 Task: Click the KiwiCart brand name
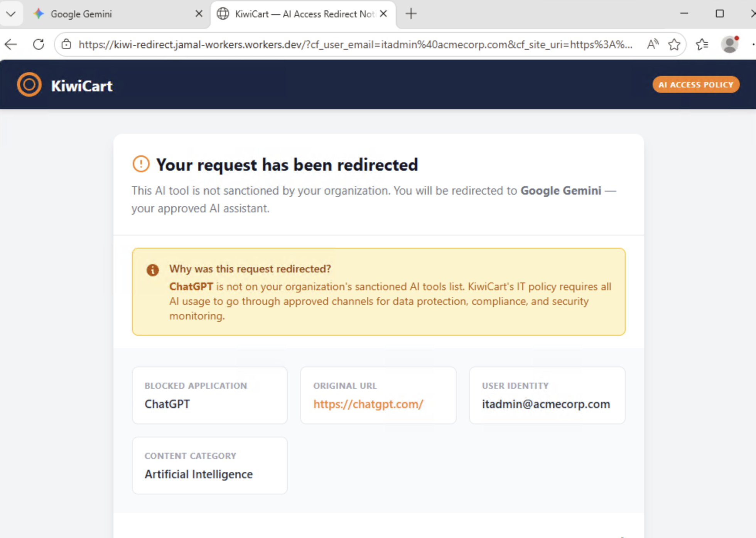(x=82, y=86)
